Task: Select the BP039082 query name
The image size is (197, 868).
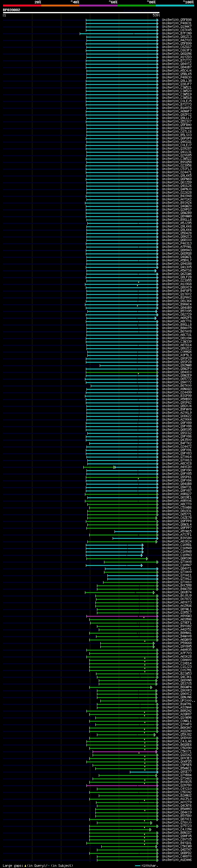Action: point(11,10)
